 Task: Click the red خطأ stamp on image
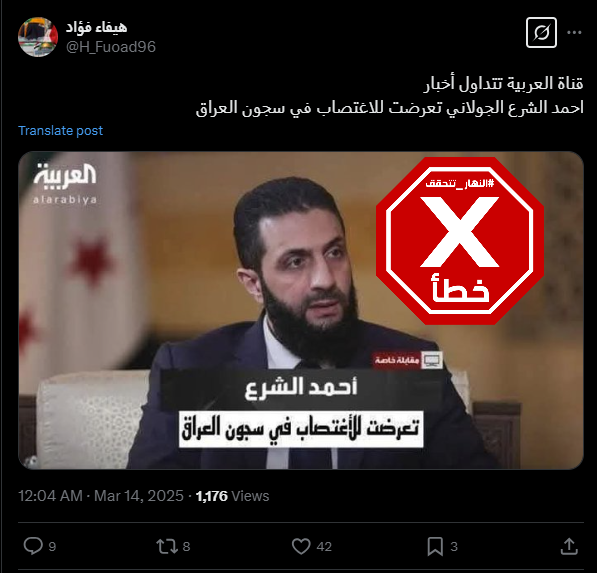click(460, 241)
